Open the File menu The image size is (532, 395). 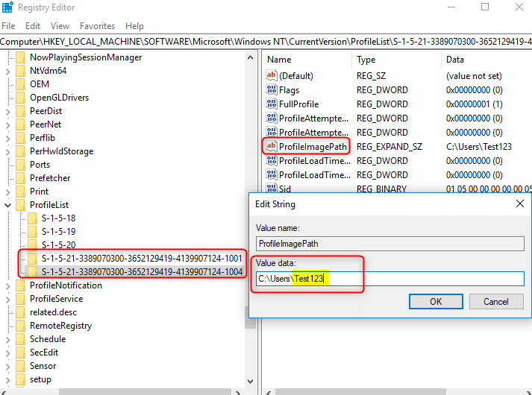[x=9, y=26]
